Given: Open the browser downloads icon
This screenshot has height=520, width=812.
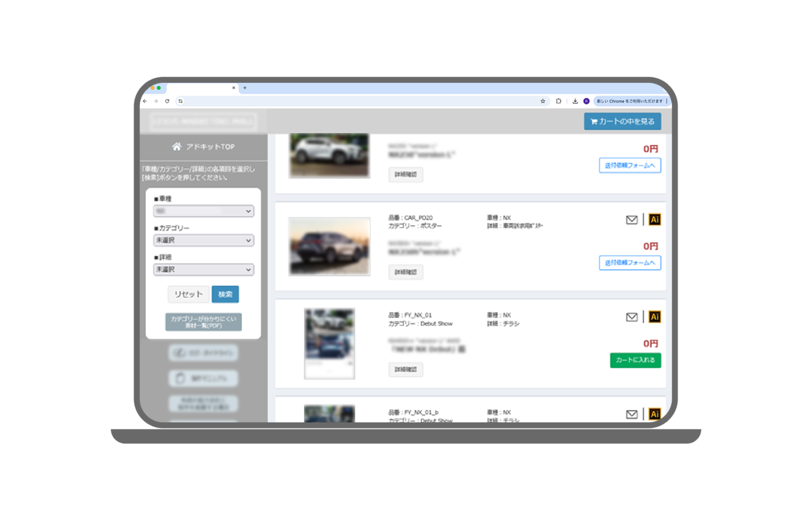Looking at the screenshot, I should 575,102.
